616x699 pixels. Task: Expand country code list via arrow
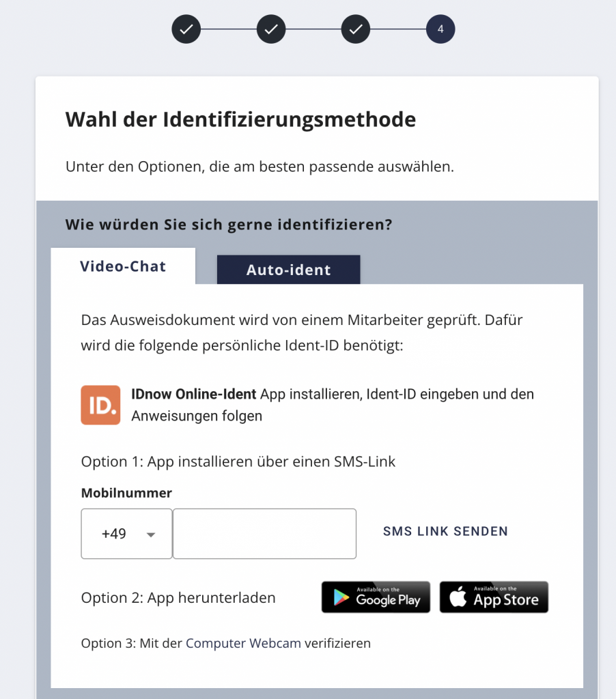[151, 534]
